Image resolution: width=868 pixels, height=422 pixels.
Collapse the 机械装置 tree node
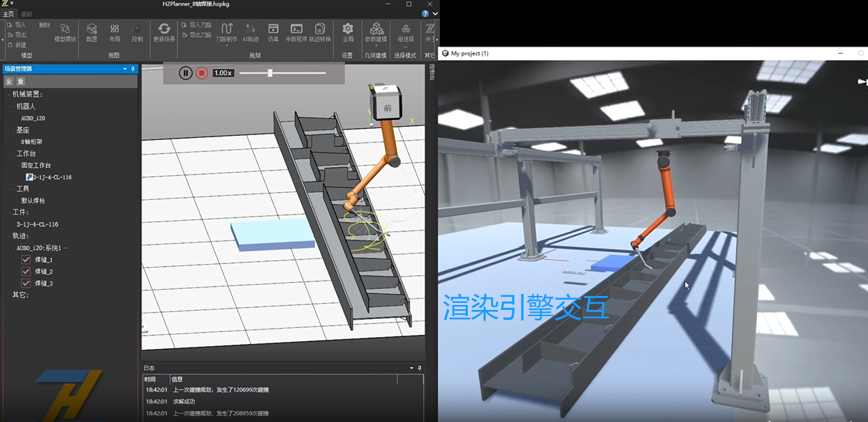(8, 94)
